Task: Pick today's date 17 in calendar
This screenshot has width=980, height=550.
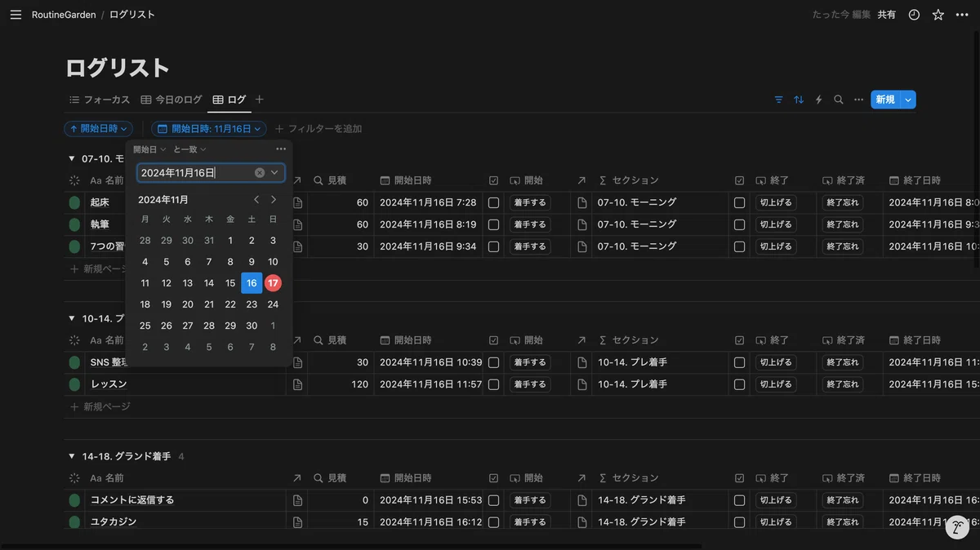Action: [273, 283]
